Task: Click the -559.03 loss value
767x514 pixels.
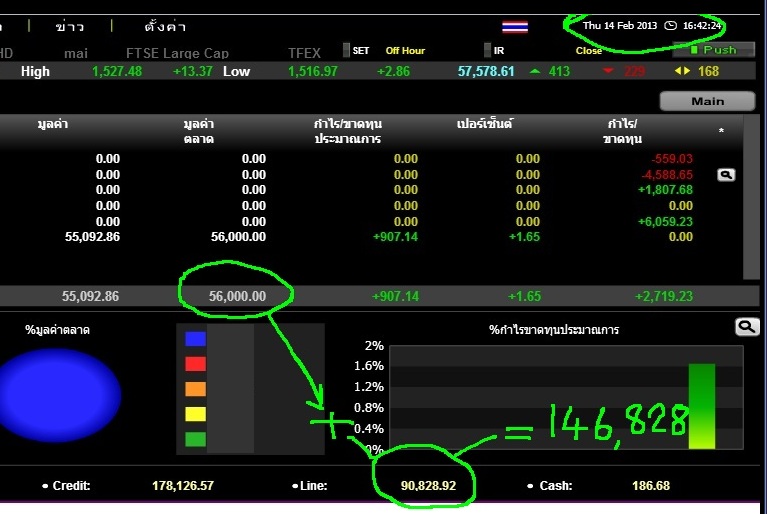Action: click(672, 159)
